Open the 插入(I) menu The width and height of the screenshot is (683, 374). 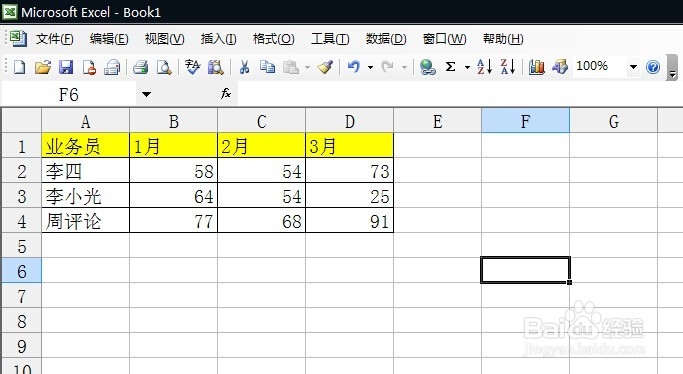(218, 39)
